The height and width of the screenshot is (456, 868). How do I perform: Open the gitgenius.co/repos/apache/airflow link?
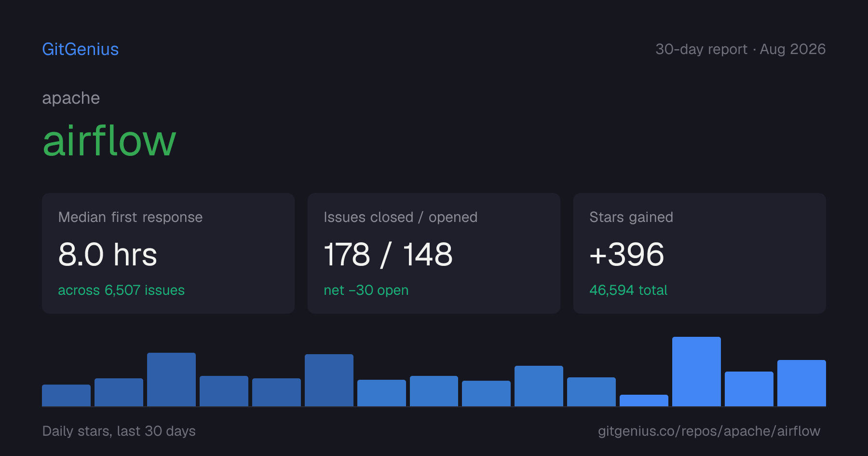pos(709,431)
